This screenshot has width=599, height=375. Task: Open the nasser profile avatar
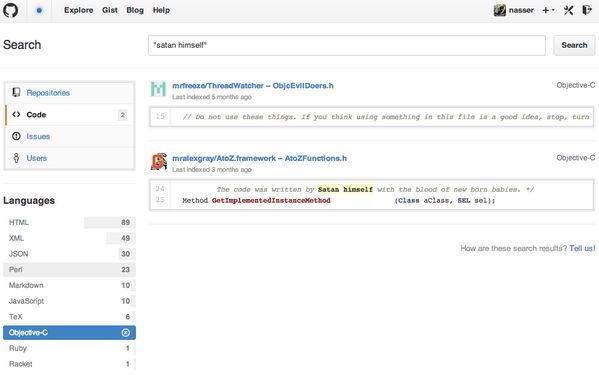click(500, 10)
